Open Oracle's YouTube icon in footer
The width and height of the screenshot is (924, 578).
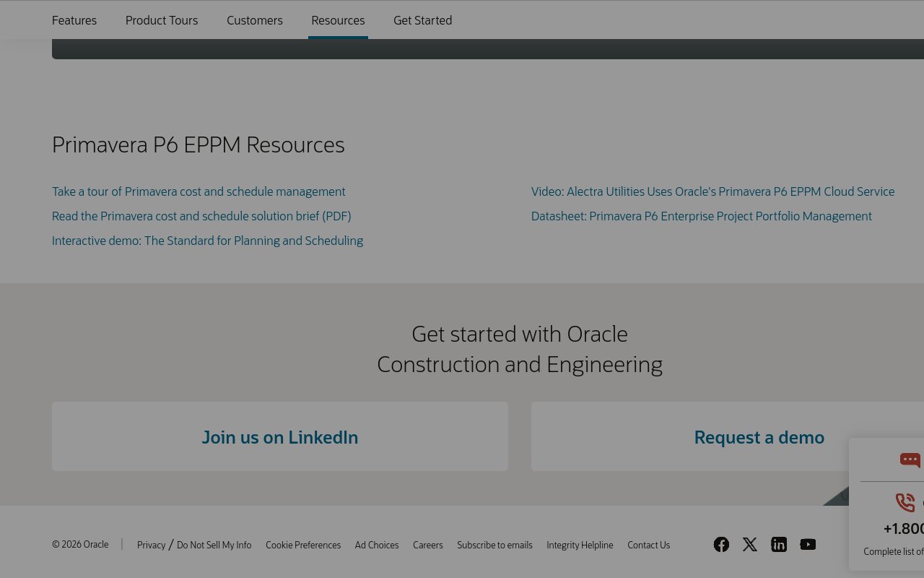[x=808, y=545]
